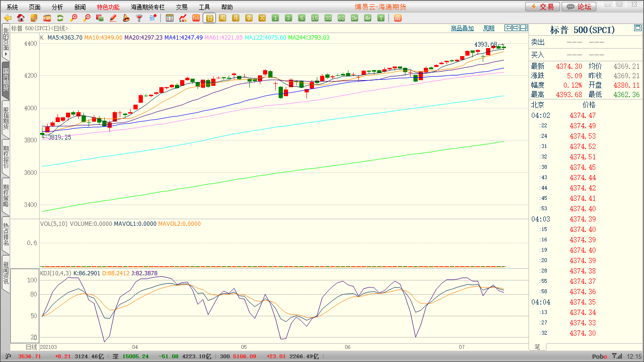Select the Tick chart period
Viewport: 644px width, 362px height.
click(x=196, y=18)
